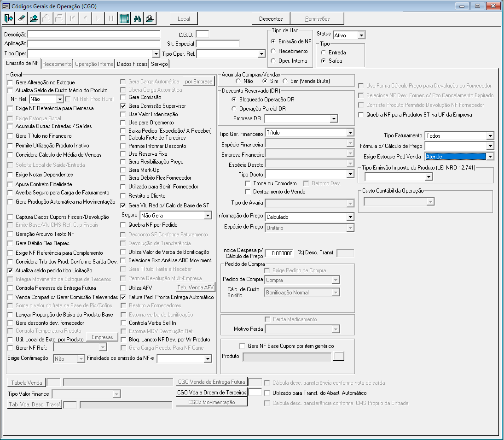
Task: Click the Descontos button
Action: click(271, 18)
